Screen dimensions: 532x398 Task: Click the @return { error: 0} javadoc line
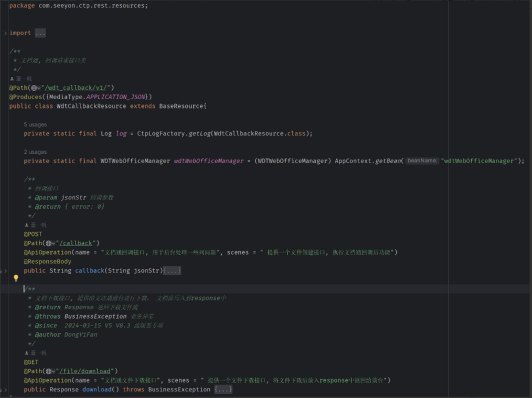pos(66,207)
